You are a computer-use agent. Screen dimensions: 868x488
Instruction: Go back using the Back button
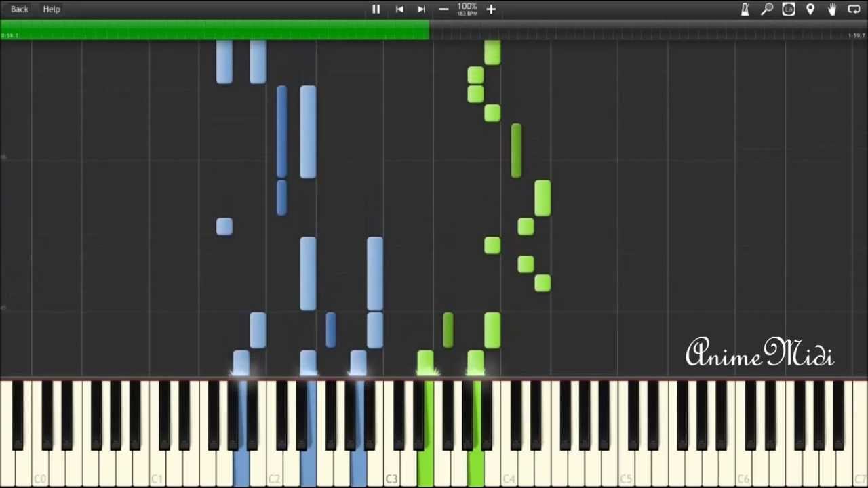pyautogui.click(x=20, y=9)
